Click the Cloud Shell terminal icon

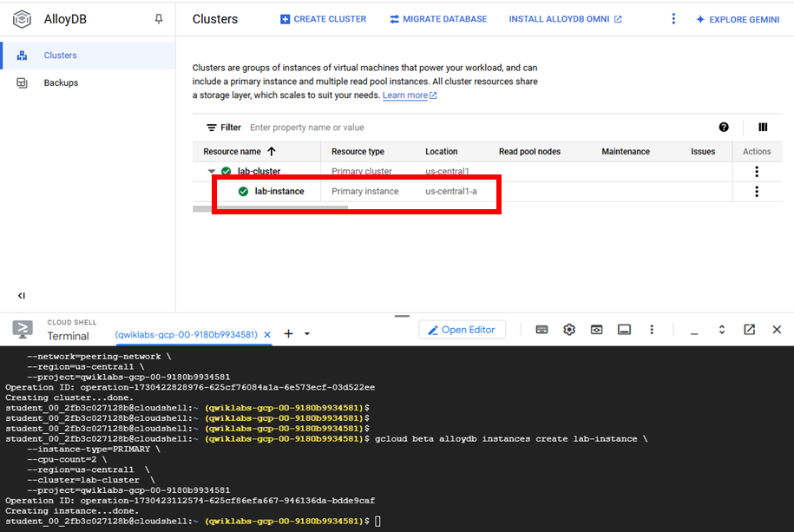point(23,329)
